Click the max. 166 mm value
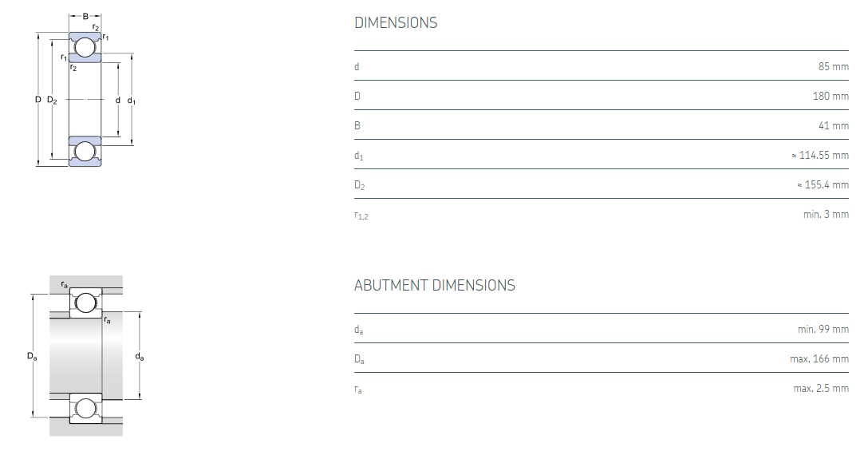Viewport: 868px width, 463px height. click(x=819, y=358)
